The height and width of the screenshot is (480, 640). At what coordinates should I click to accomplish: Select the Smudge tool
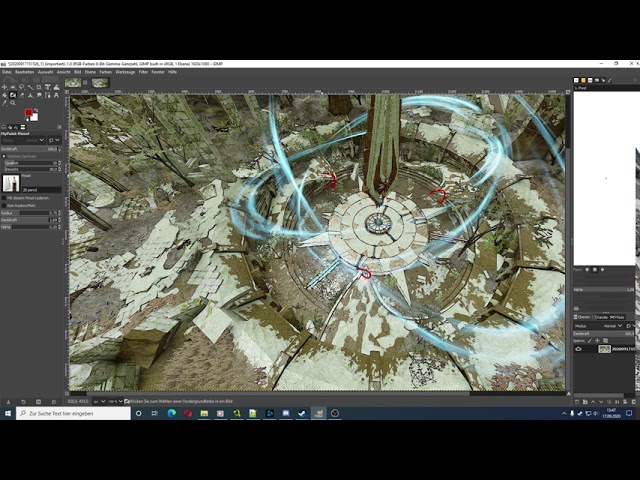tap(39, 95)
